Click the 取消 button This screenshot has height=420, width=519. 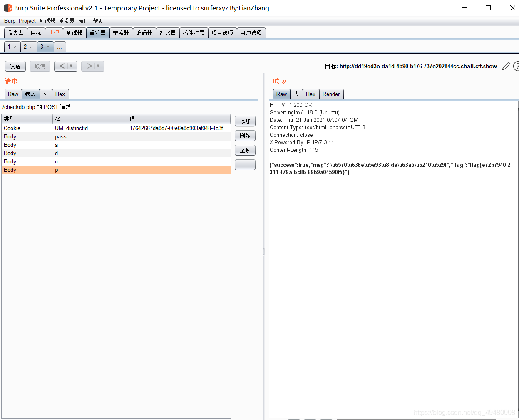coord(40,66)
